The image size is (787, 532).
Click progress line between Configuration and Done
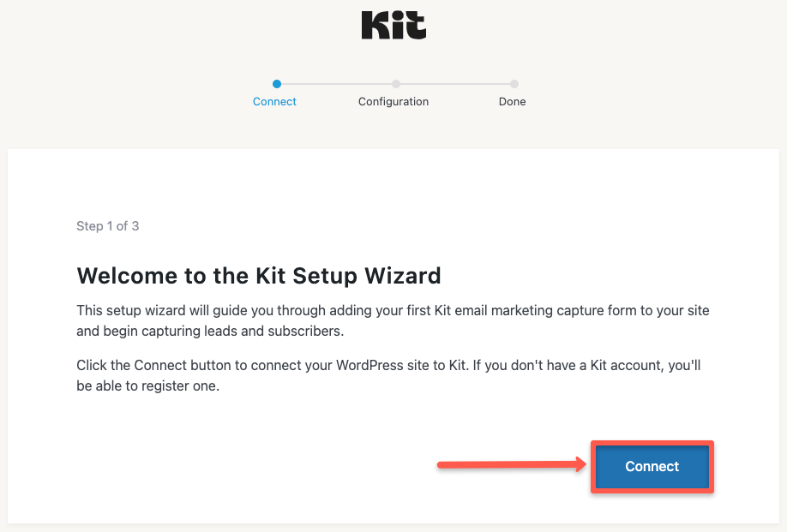click(x=454, y=84)
